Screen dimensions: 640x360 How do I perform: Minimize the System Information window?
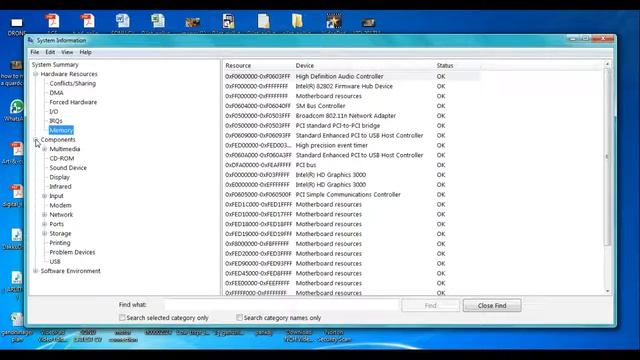[x=573, y=38]
